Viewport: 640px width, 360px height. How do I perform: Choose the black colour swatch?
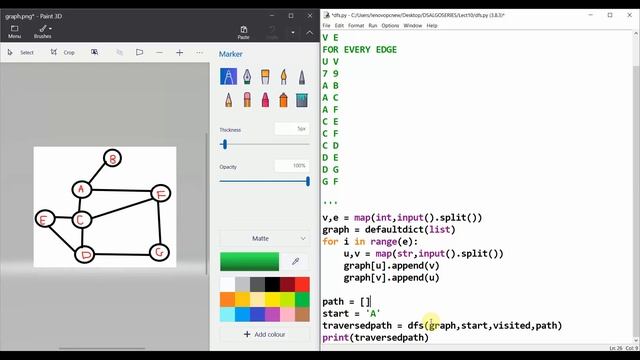coord(272,284)
